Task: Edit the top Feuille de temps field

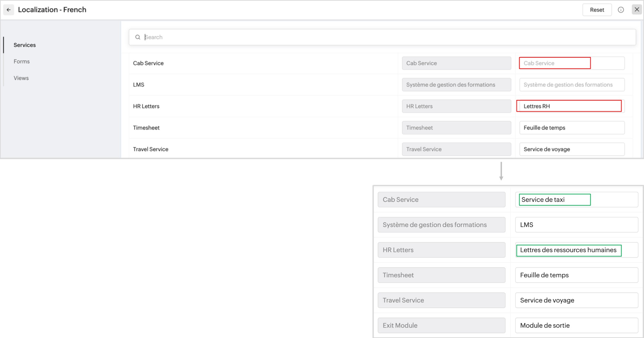Action: [572, 128]
